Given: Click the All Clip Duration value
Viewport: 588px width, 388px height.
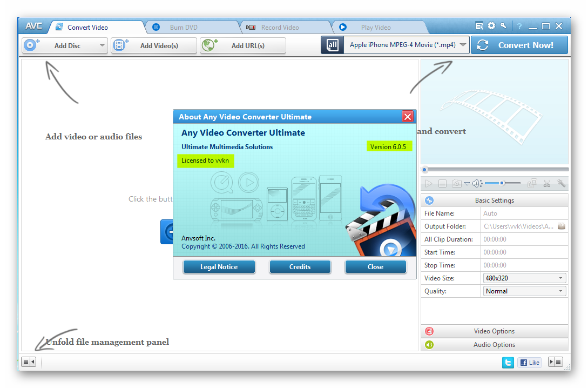Looking at the screenshot, I should click(495, 239).
